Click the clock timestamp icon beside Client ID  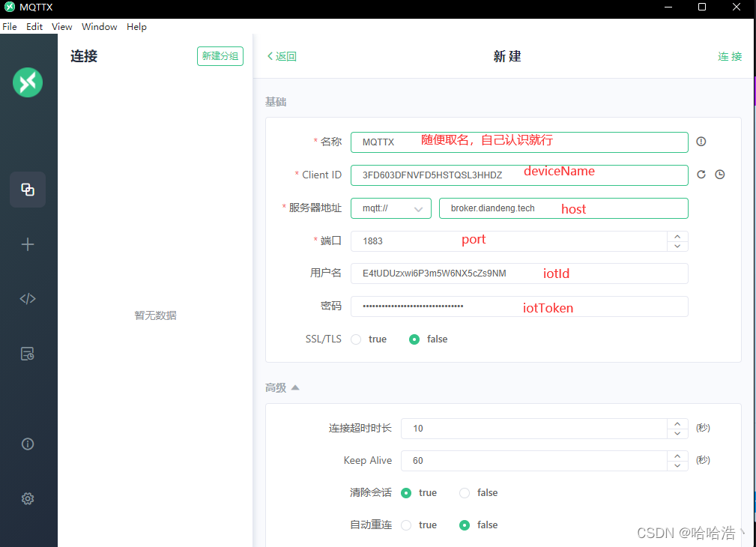click(x=720, y=175)
